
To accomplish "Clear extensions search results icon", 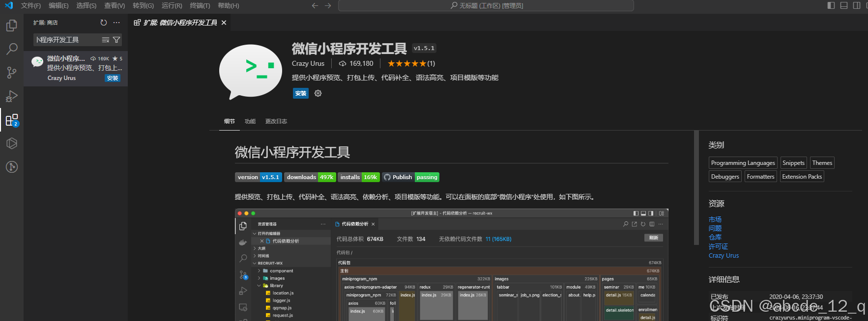I will click(105, 40).
